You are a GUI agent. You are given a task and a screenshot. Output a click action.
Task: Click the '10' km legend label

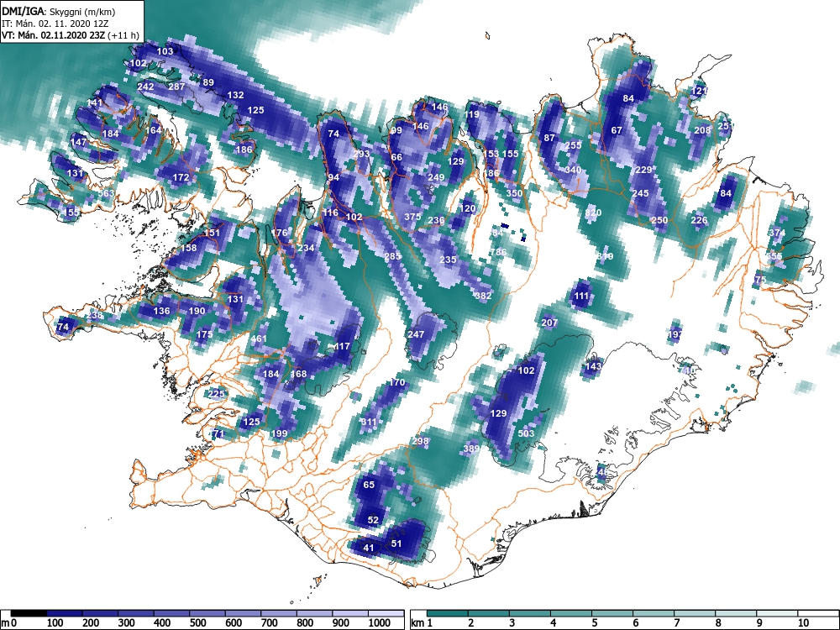802,623
